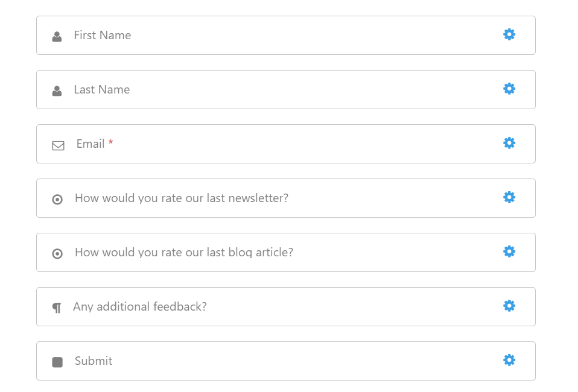The height and width of the screenshot is (392, 578).
Task: Open settings gear for Last Name field
Action: click(x=509, y=89)
